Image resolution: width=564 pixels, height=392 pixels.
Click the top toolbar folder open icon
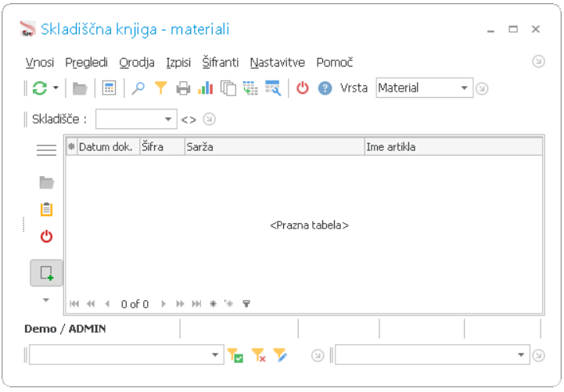click(x=80, y=88)
